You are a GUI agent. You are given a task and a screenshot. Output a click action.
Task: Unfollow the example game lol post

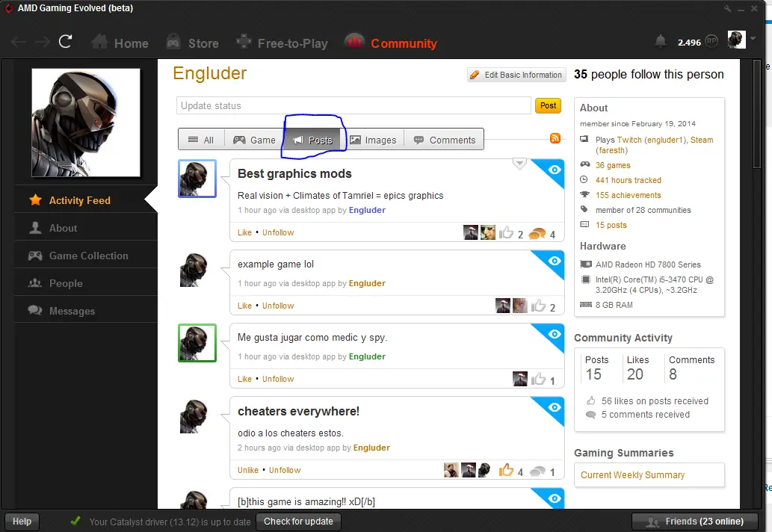coord(278,306)
